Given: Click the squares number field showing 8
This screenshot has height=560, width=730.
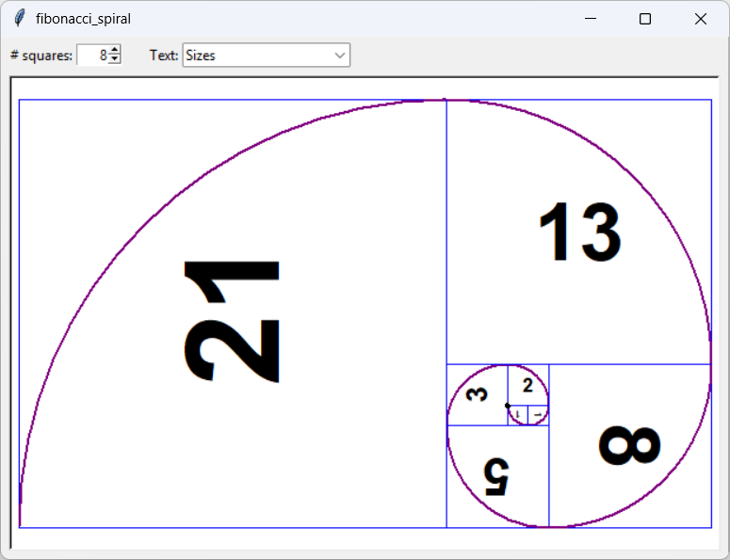Looking at the screenshot, I should coord(93,55).
